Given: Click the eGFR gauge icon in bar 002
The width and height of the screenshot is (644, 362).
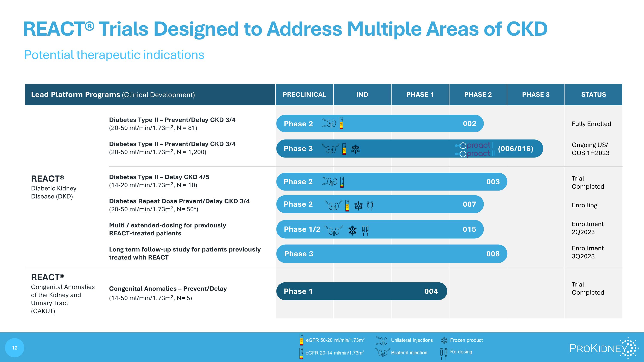Looking at the screenshot, I should [341, 123].
